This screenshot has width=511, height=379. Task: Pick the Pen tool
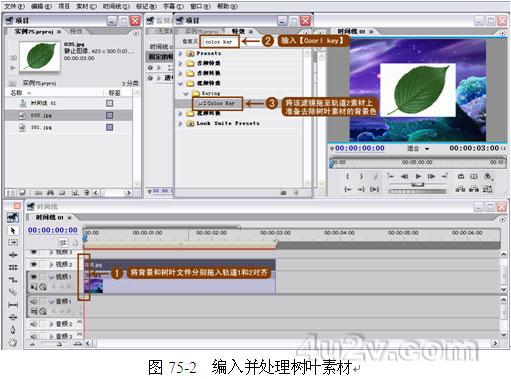13,329
